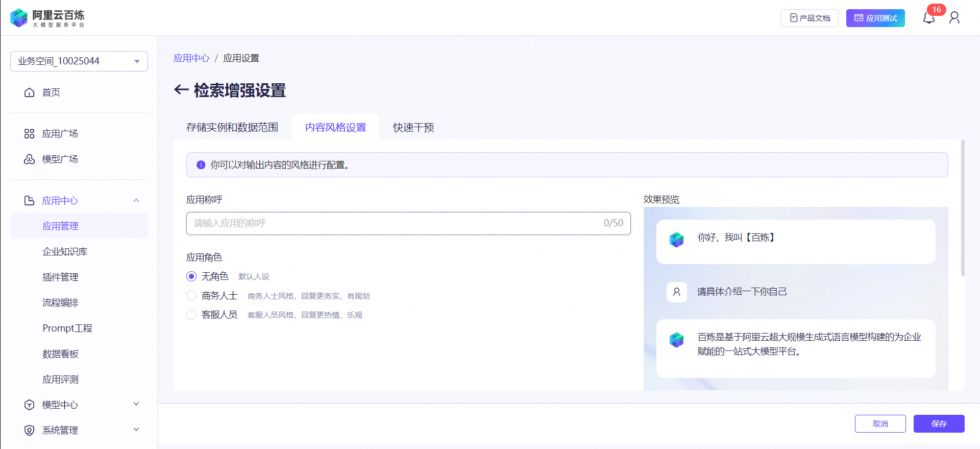The image size is (980, 449).
Task: Click the 系统管理 shield icon
Action: coord(30,431)
